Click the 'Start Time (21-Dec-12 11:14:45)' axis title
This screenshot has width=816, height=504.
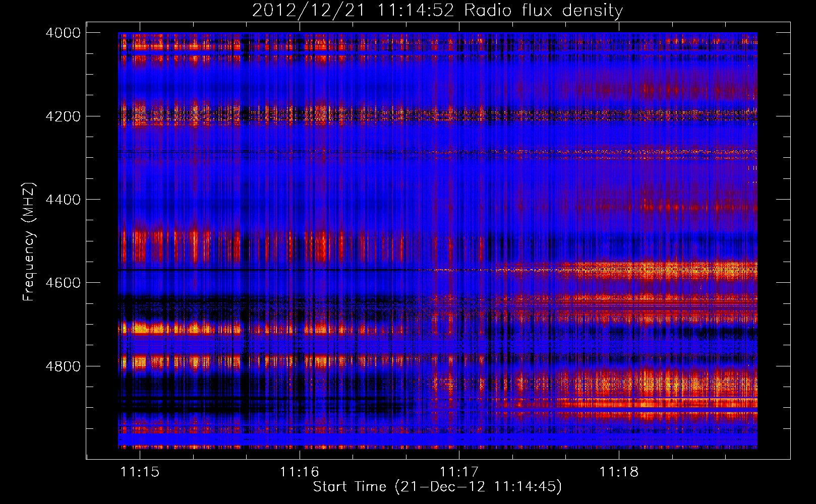(437, 487)
